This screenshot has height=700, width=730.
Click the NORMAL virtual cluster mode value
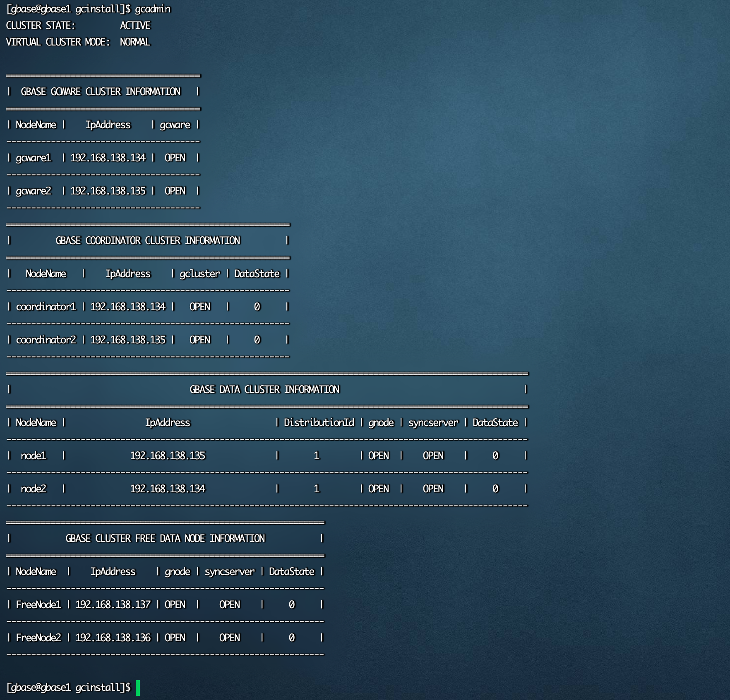coord(135,42)
